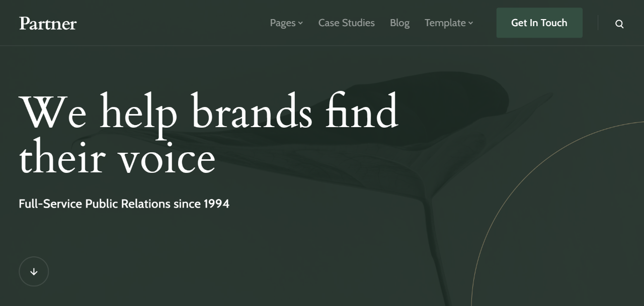The width and height of the screenshot is (644, 306).
Task: Click the "Full-Service Public Relations" tagline
Action: pyautogui.click(x=95, y=204)
